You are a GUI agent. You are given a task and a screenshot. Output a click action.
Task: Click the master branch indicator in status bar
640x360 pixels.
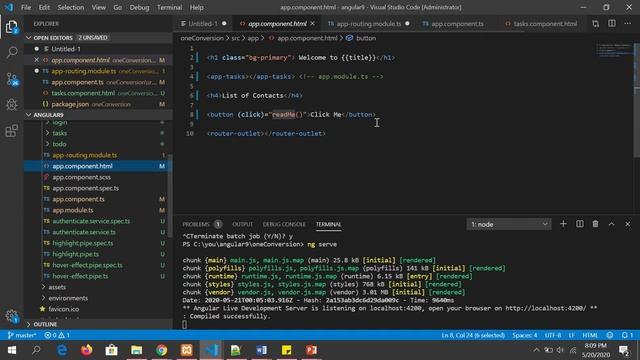click(x=22, y=335)
